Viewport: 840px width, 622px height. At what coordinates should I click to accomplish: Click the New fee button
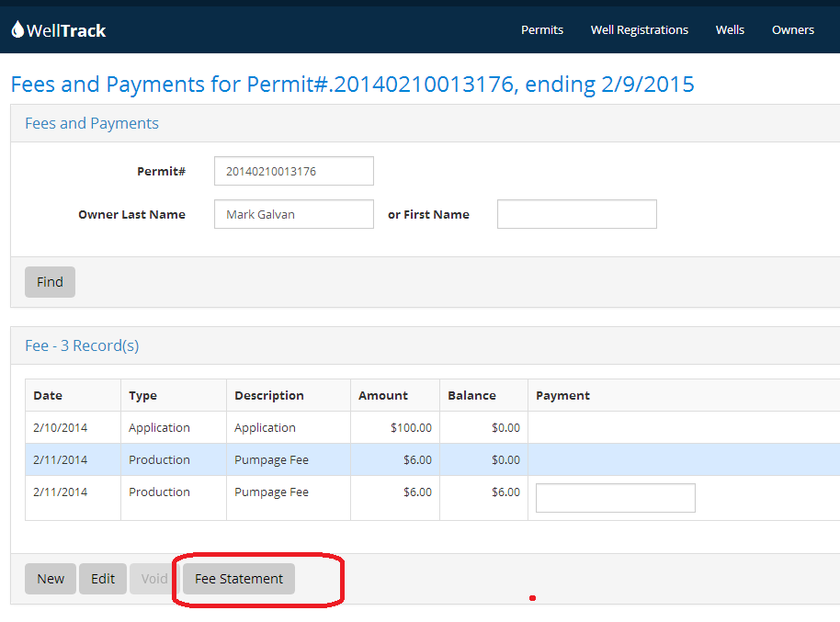click(51, 579)
